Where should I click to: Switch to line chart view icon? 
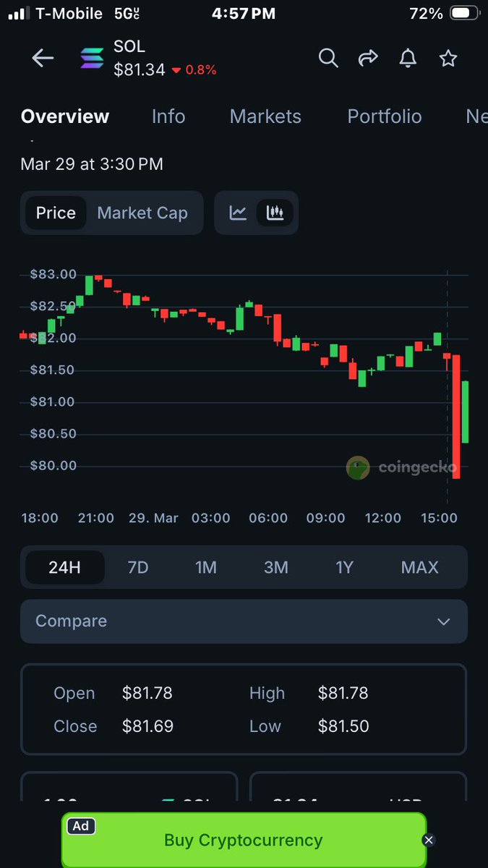(x=238, y=213)
